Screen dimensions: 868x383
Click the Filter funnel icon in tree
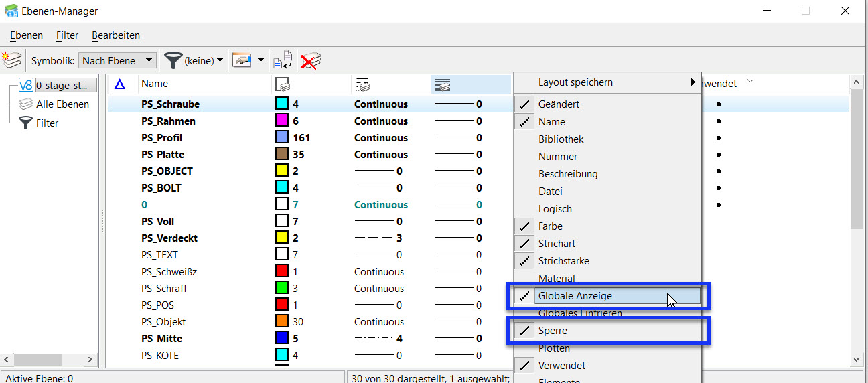[x=26, y=123]
